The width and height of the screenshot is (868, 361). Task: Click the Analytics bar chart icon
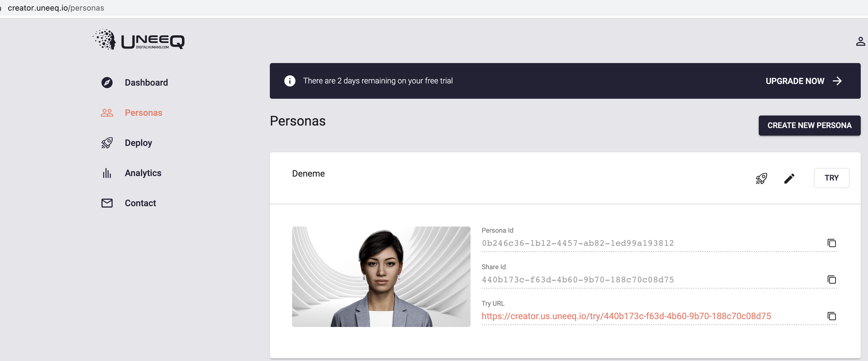(107, 173)
